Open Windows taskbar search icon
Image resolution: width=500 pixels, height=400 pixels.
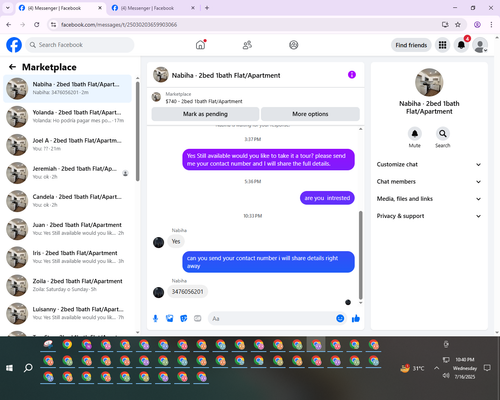click(28, 368)
